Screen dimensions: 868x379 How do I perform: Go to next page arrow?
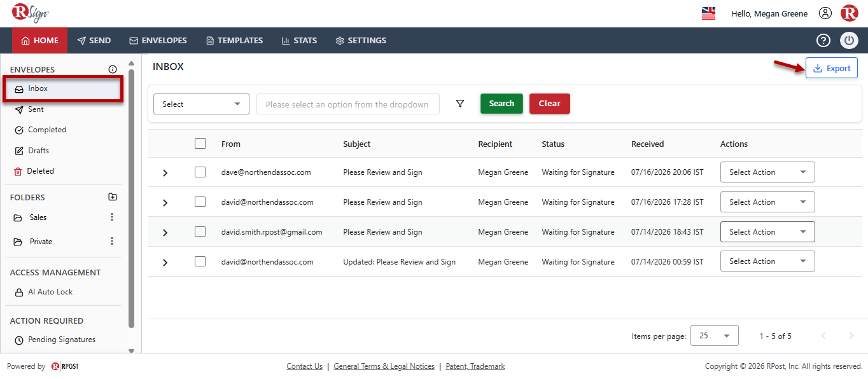click(x=851, y=336)
